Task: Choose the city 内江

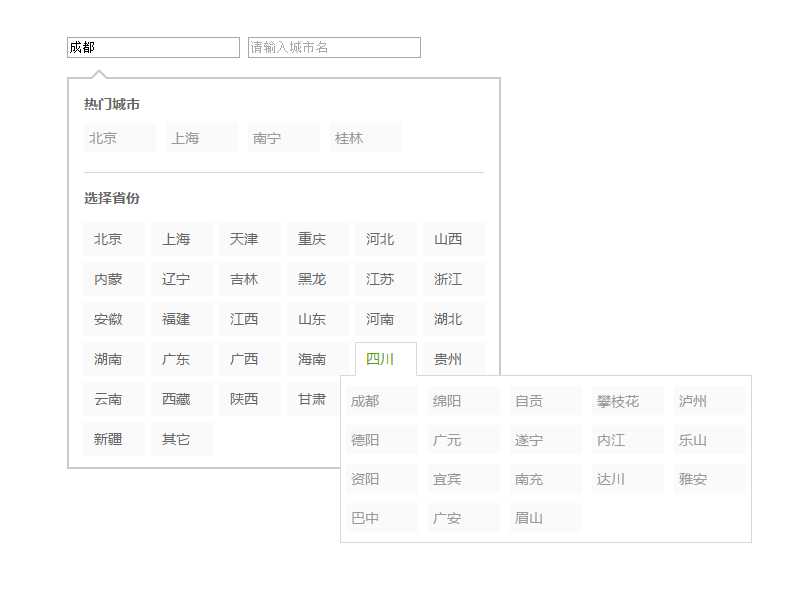Action: tap(627, 440)
